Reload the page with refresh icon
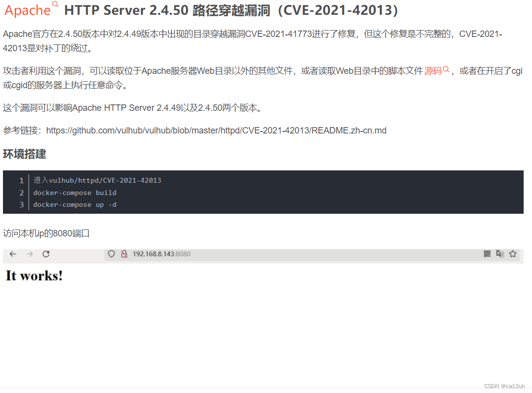The width and height of the screenshot is (532, 393). [46, 254]
